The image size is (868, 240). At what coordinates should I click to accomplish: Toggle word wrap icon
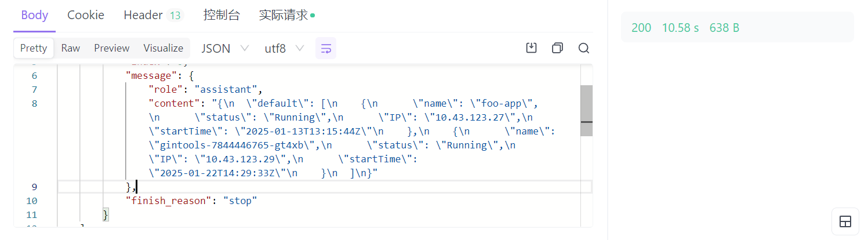(x=326, y=48)
